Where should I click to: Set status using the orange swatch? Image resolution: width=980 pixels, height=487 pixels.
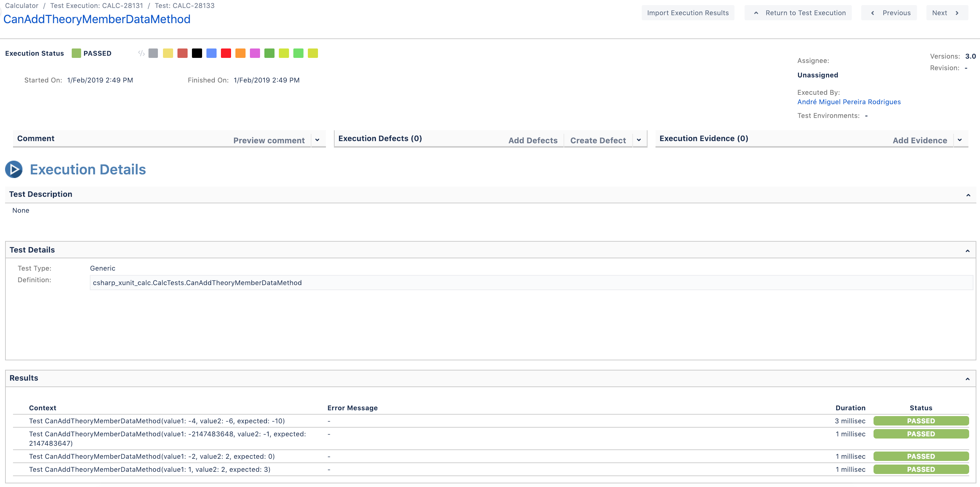tap(240, 53)
